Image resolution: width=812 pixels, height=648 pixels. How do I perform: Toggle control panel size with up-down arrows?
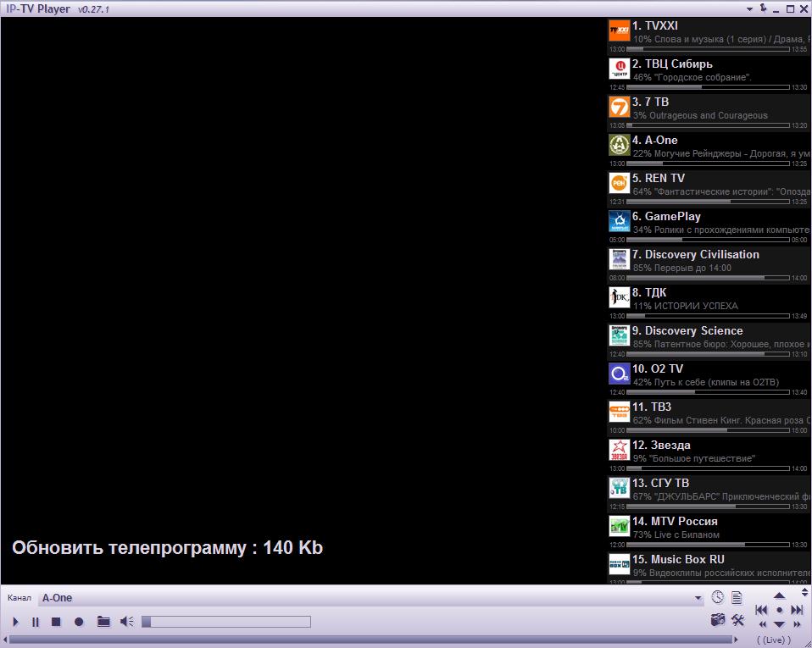[804, 592]
